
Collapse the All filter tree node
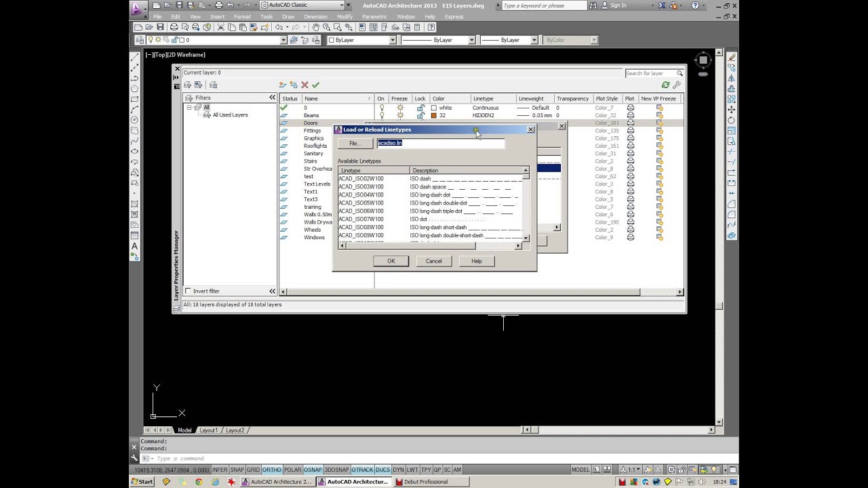[x=189, y=107]
